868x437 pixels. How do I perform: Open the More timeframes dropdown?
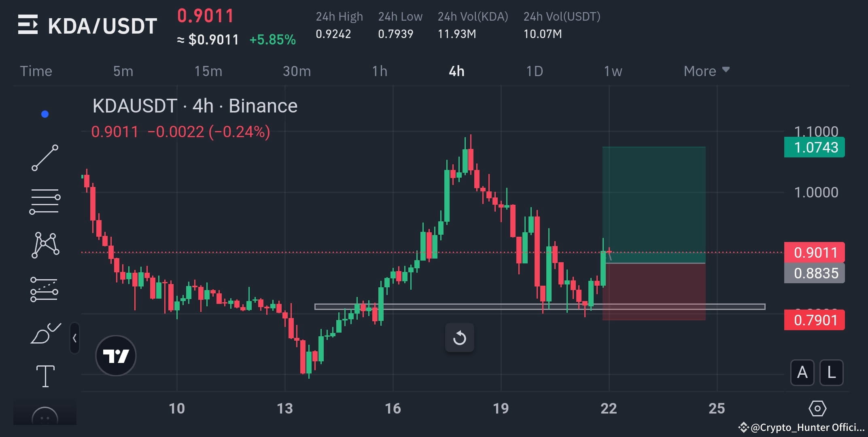(x=706, y=71)
